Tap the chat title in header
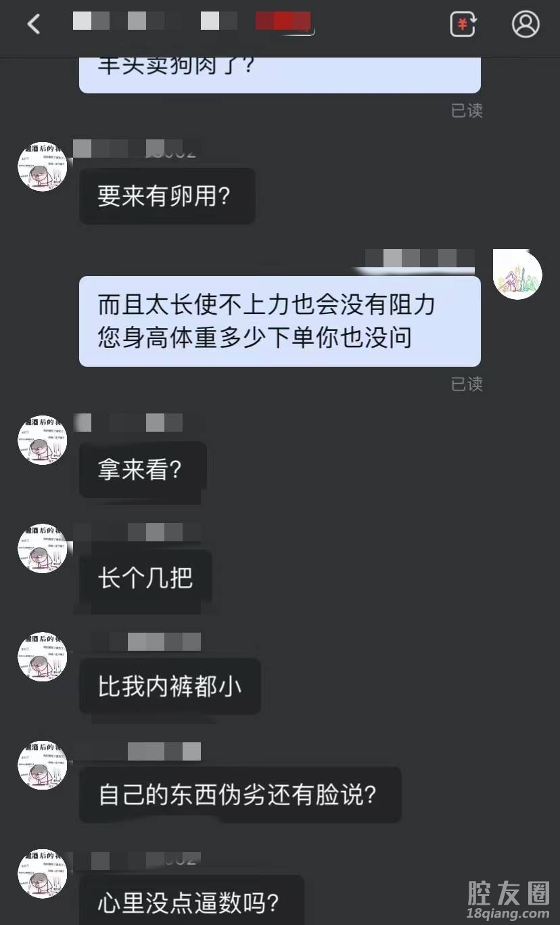The image size is (560, 925). 192,22
